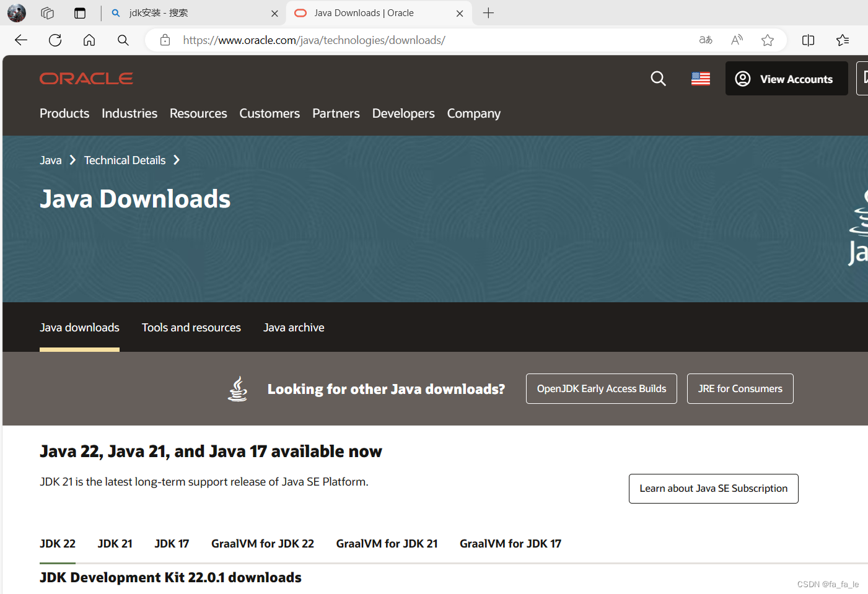Open the workspaces icon in title bar
868x594 pixels.
click(x=48, y=13)
